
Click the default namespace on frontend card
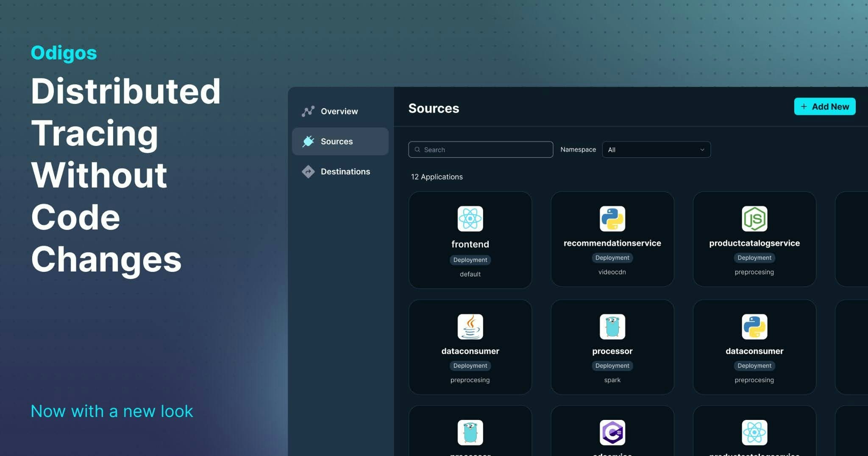(x=470, y=274)
